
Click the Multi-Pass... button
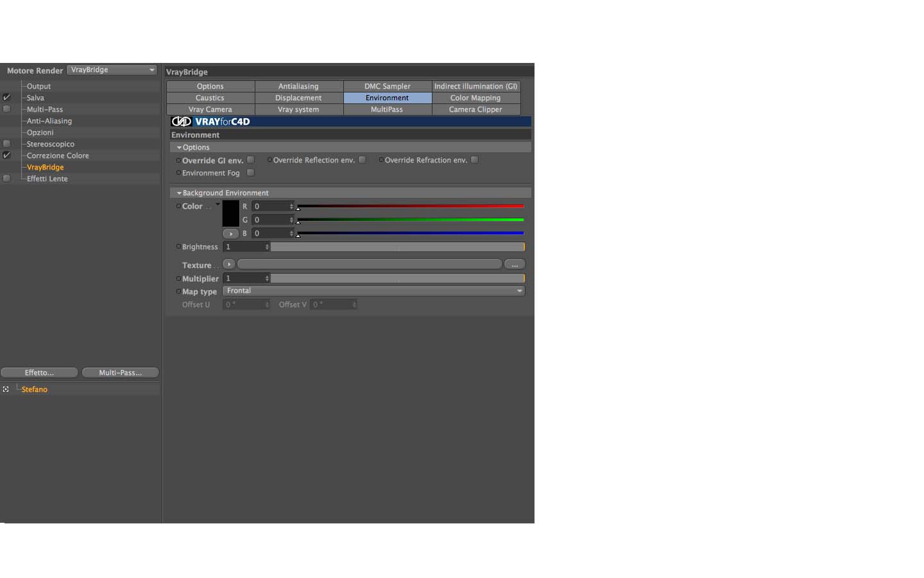click(121, 372)
